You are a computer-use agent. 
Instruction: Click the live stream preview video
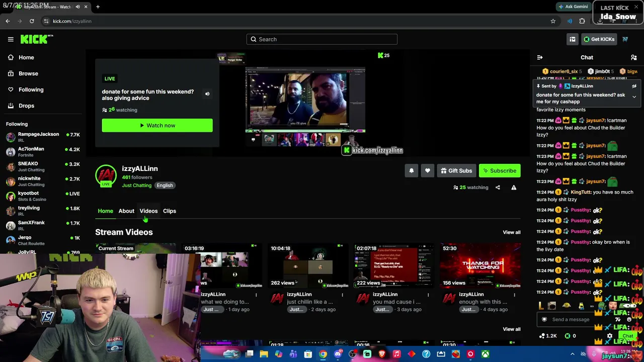(305, 100)
